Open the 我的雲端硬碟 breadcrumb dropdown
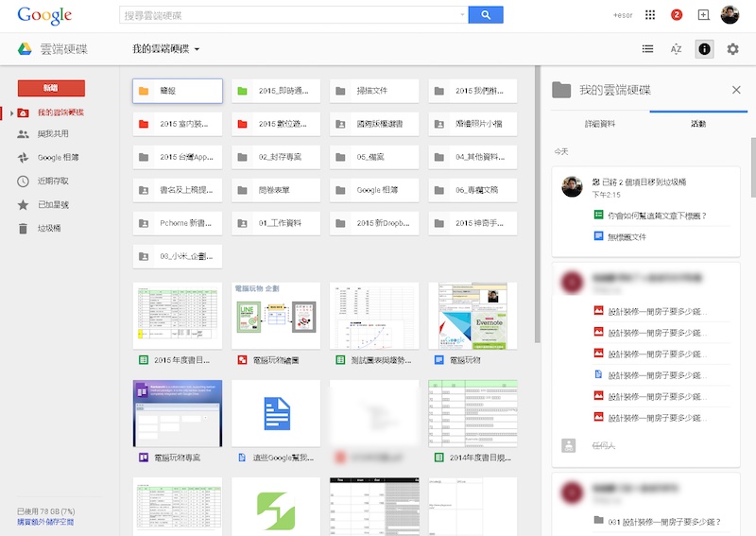The image size is (756, 536). pos(166,49)
